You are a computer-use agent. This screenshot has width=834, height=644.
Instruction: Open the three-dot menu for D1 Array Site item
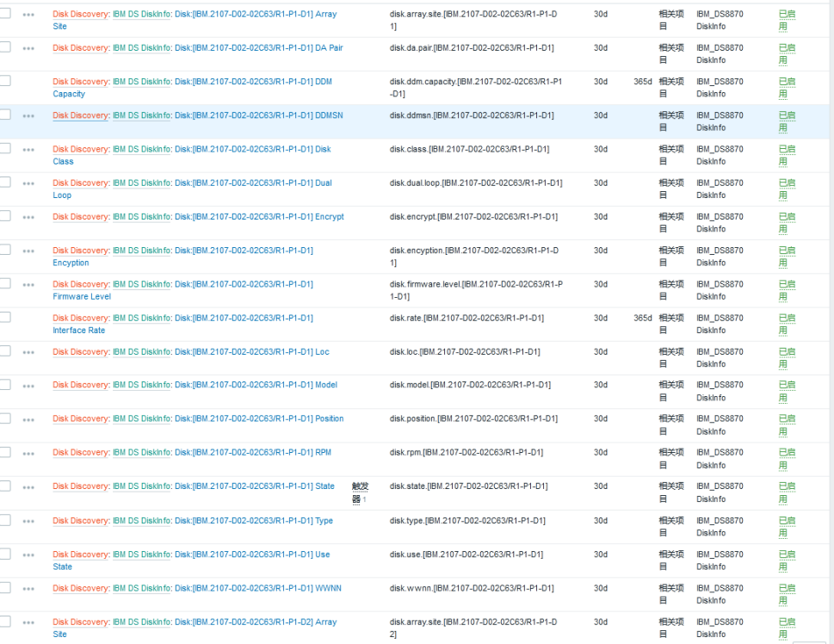click(28, 15)
